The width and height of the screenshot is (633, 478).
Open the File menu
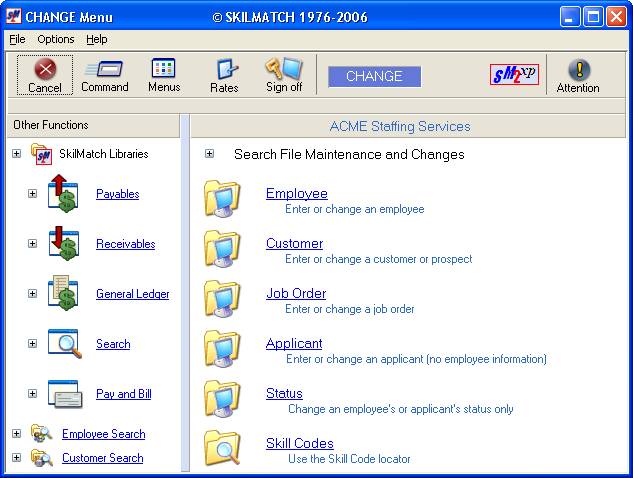tap(17, 39)
